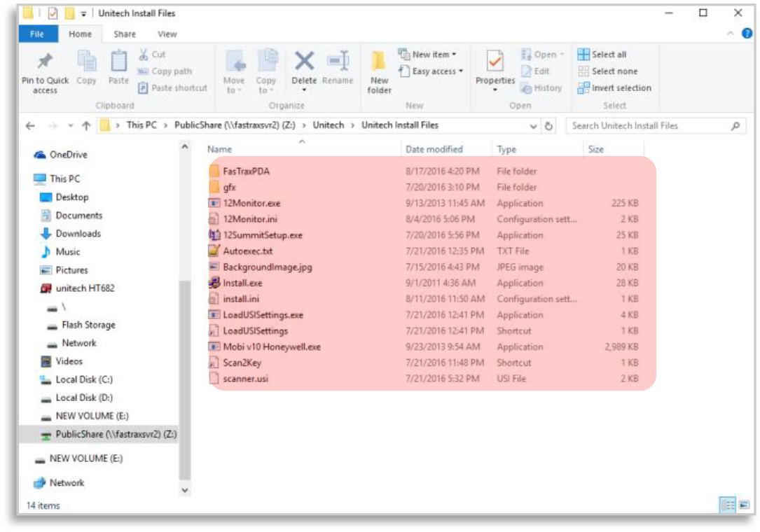Click Copy path in Clipboard group

pyautogui.click(x=165, y=71)
